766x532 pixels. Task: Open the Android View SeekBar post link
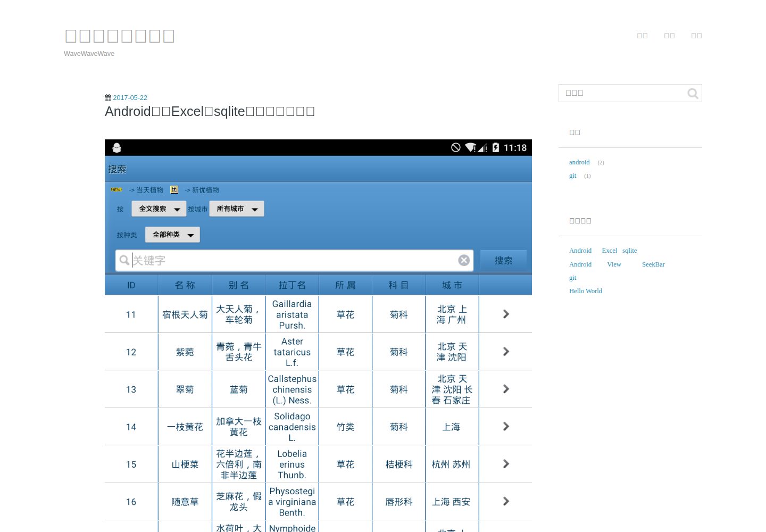tap(617, 264)
